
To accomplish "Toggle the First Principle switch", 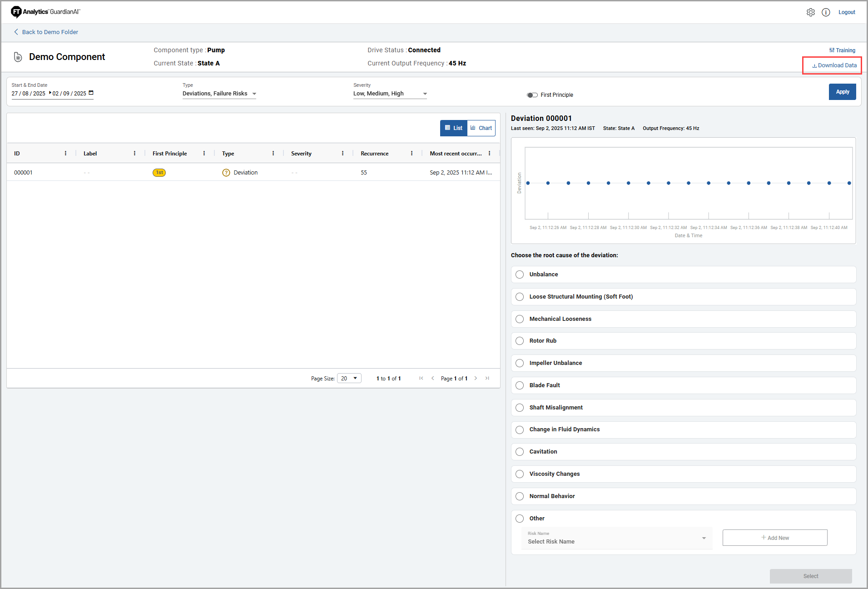I will (532, 95).
